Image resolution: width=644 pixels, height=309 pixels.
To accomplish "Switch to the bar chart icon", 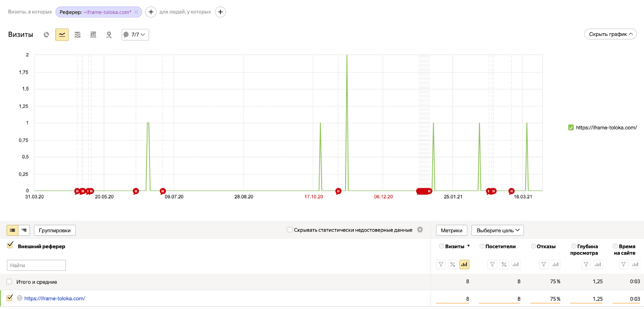I will tap(93, 35).
